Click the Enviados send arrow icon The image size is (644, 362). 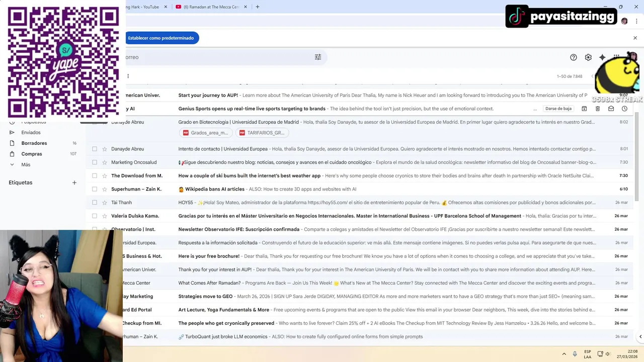(12, 133)
